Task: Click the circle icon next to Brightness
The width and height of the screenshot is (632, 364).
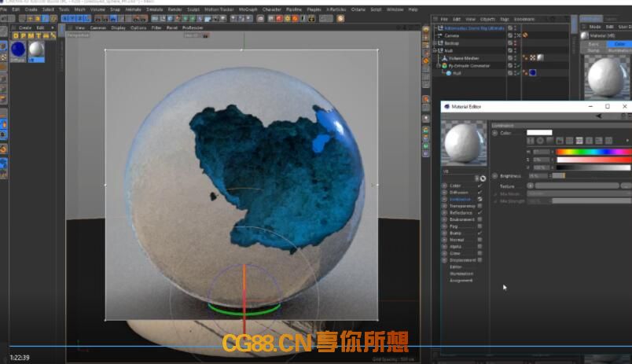Action: tap(495, 176)
